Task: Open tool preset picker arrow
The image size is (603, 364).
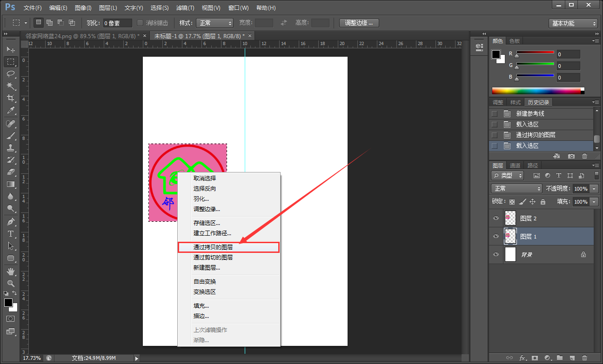Action: tap(26, 23)
